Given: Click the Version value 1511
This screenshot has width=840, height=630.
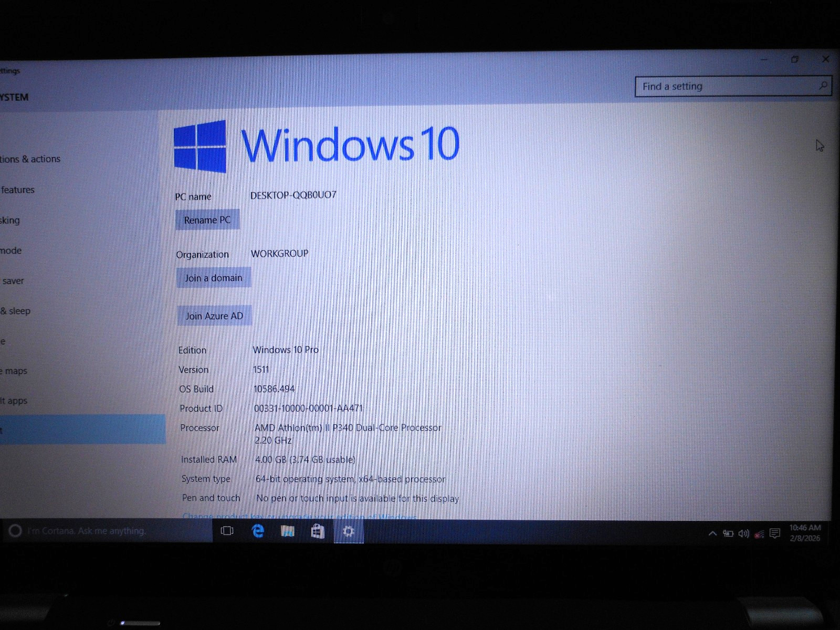Looking at the screenshot, I should pos(261,370).
